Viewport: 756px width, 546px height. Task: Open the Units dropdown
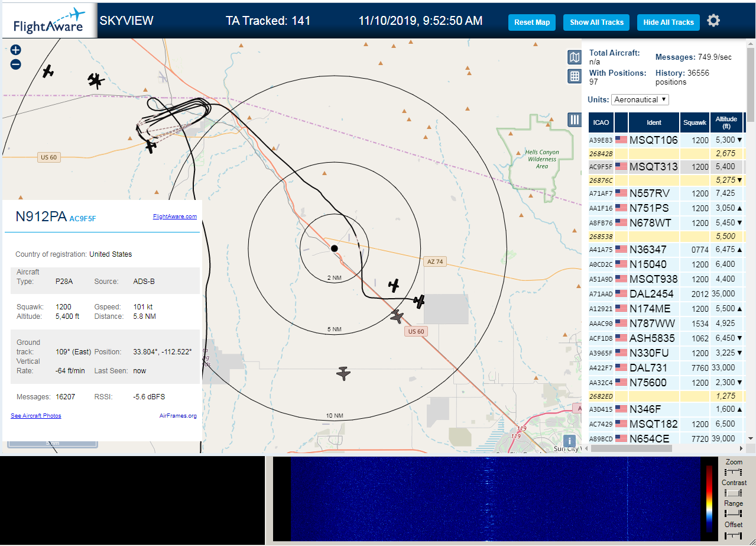tap(640, 99)
